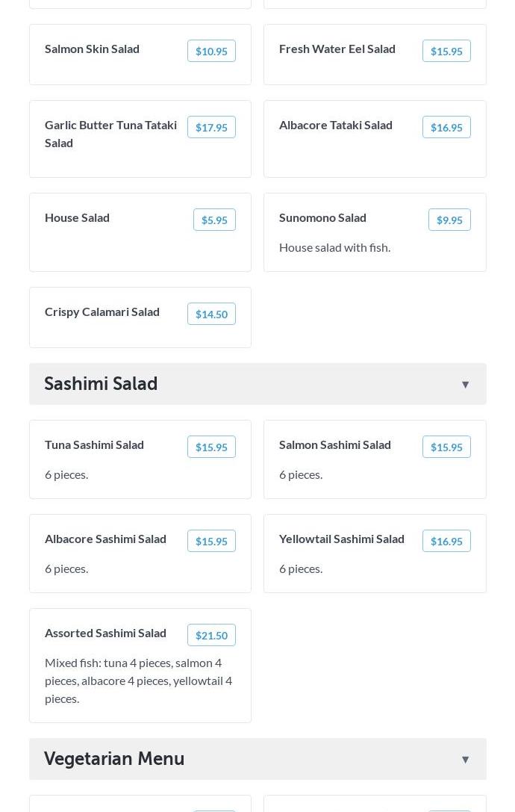Click the $10.95 Salmon Skin Salad price

[x=211, y=51]
